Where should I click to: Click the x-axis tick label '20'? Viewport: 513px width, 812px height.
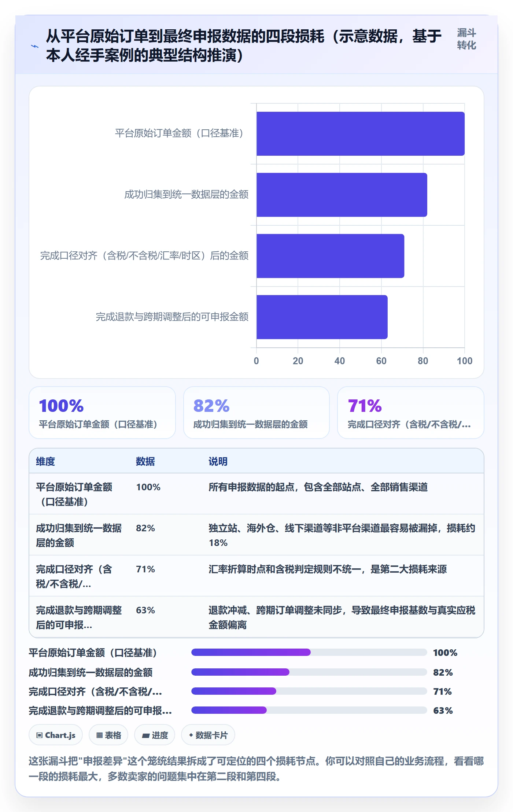[298, 361]
